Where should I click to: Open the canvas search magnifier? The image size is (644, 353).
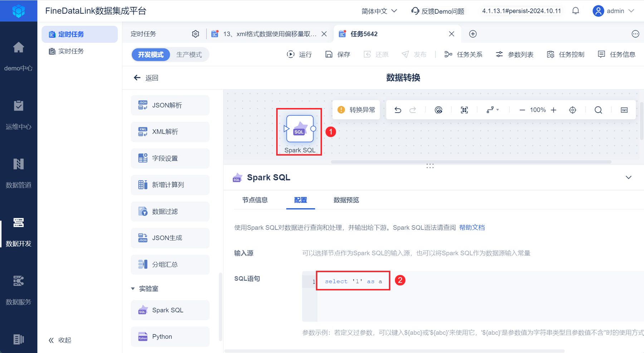(x=598, y=110)
